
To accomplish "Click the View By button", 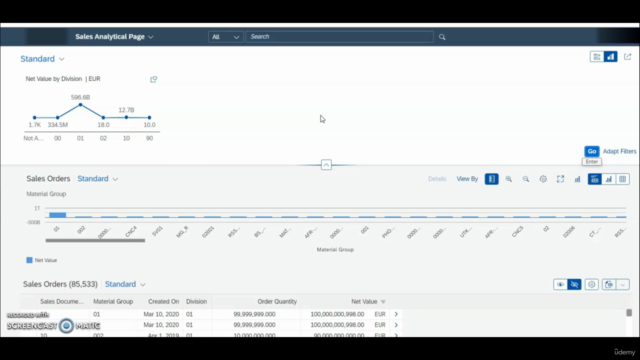I will [x=467, y=179].
